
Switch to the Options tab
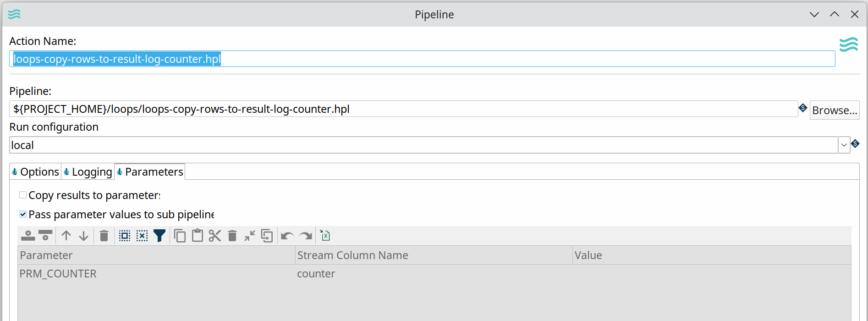(x=36, y=172)
